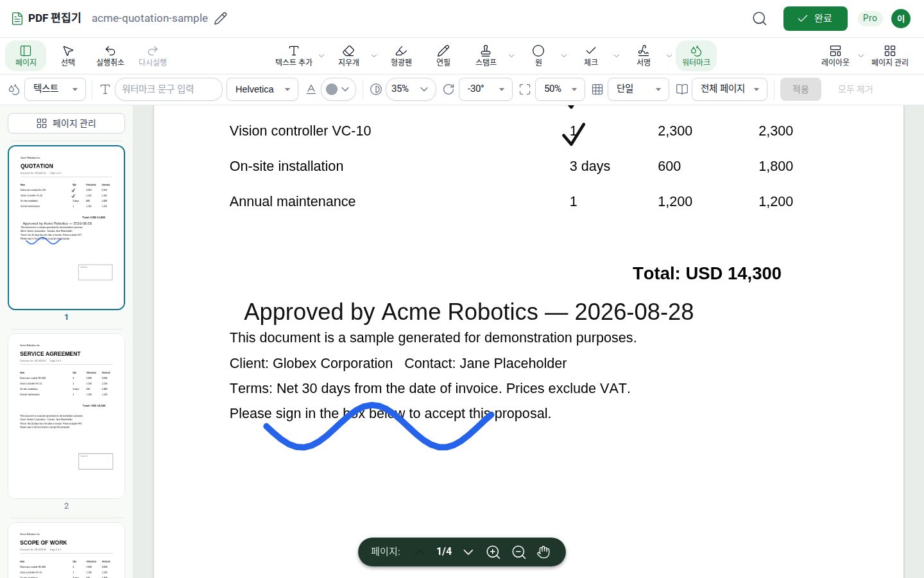The height and width of the screenshot is (578, 924).
Task: Undo with 실행취소
Action: click(x=110, y=56)
